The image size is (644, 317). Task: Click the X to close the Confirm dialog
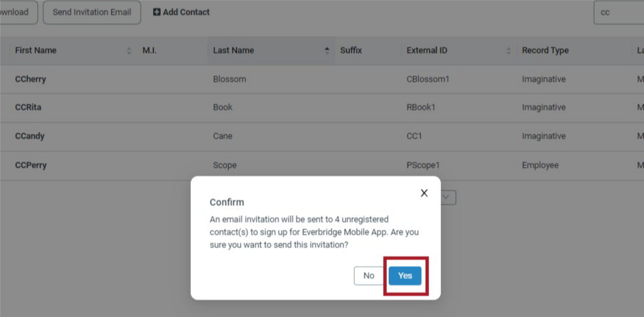[424, 193]
